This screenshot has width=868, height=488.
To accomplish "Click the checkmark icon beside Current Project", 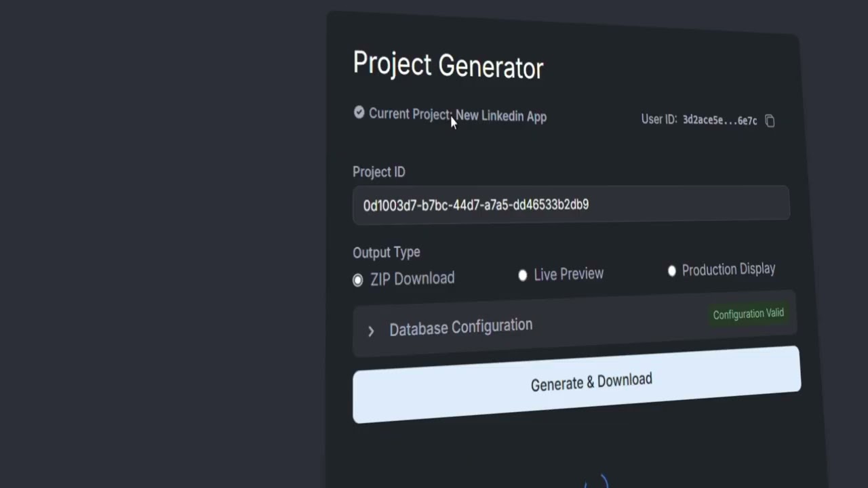I will coord(359,113).
